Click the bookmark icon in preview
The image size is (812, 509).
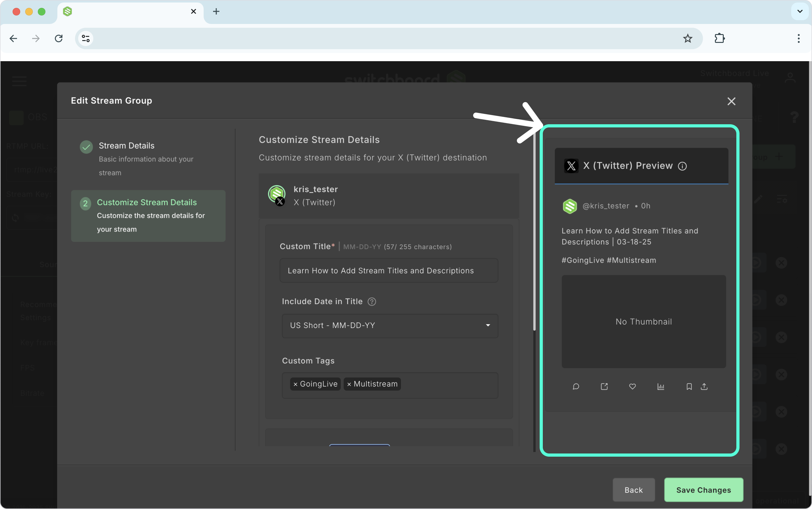689,386
